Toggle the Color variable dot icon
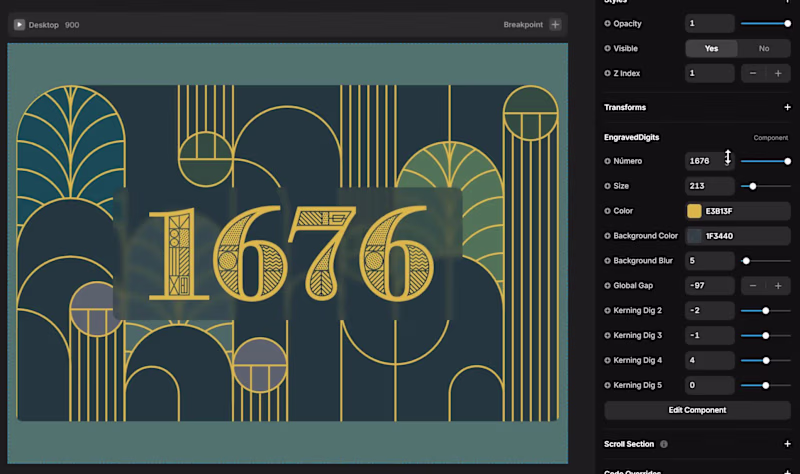 click(x=607, y=211)
